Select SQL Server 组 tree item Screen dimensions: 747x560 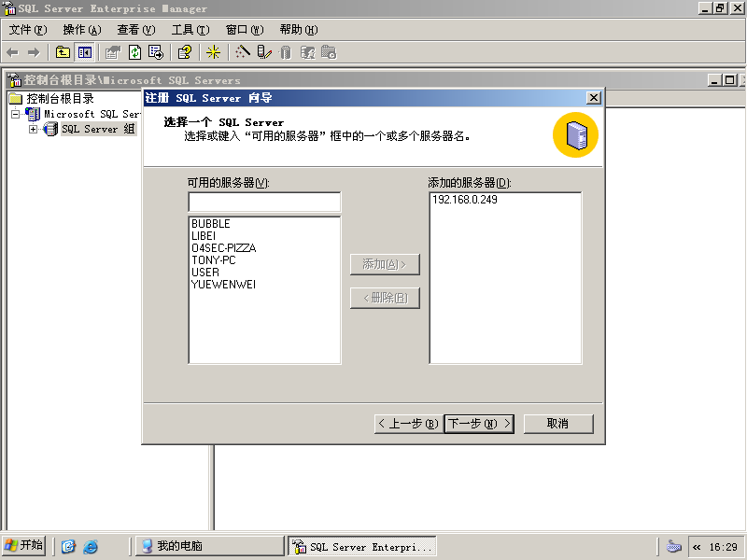click(98, 129)
